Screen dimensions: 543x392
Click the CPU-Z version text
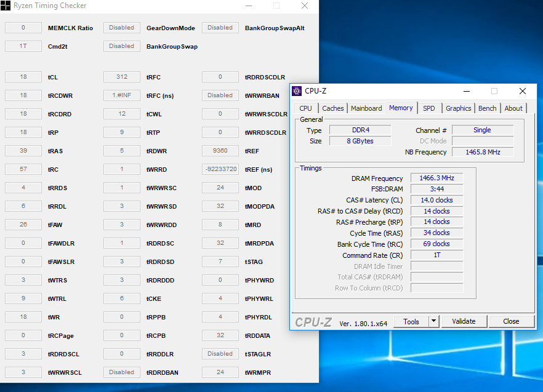coord(363,324)
